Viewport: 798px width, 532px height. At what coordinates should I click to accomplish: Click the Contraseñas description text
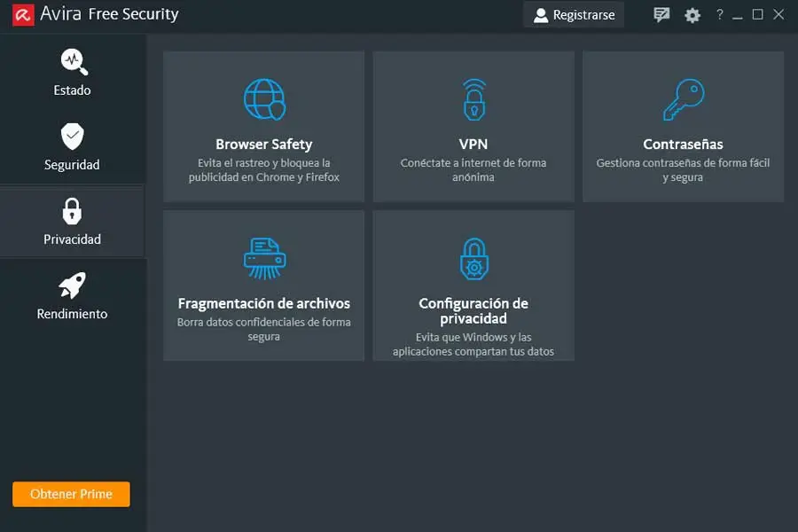point(683,170)
